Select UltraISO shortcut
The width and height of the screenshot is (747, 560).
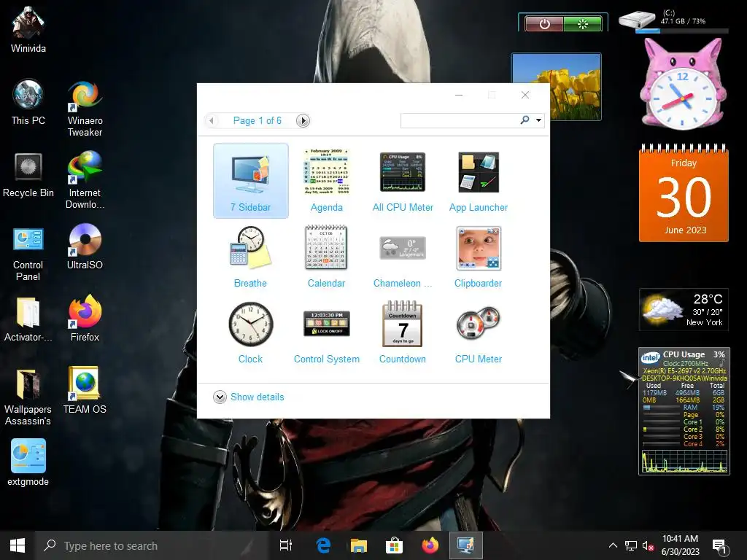click(x=85, y=246)
